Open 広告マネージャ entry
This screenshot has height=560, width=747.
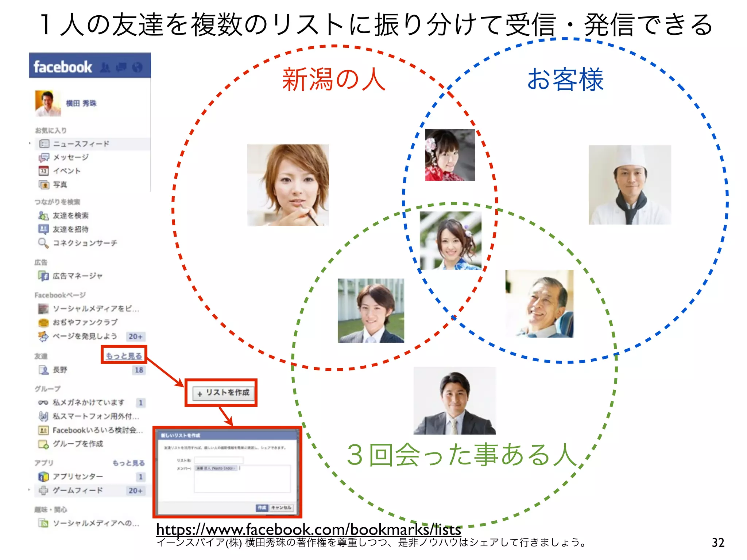(78, 276)
